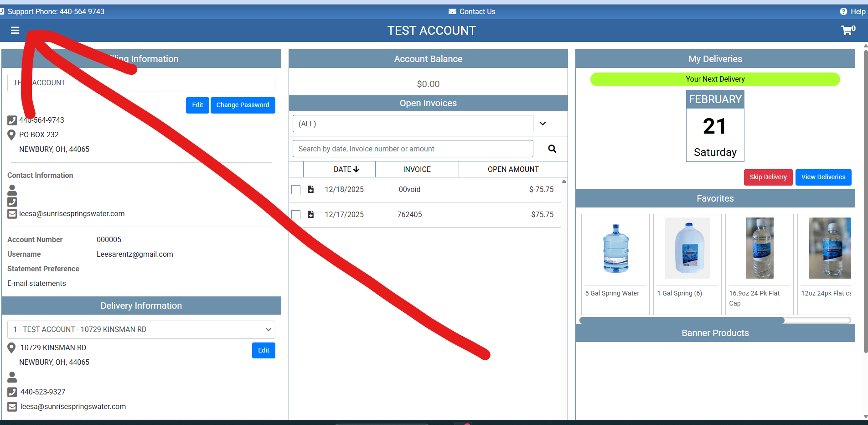Click the Change Password button

(x=243, y=105)
